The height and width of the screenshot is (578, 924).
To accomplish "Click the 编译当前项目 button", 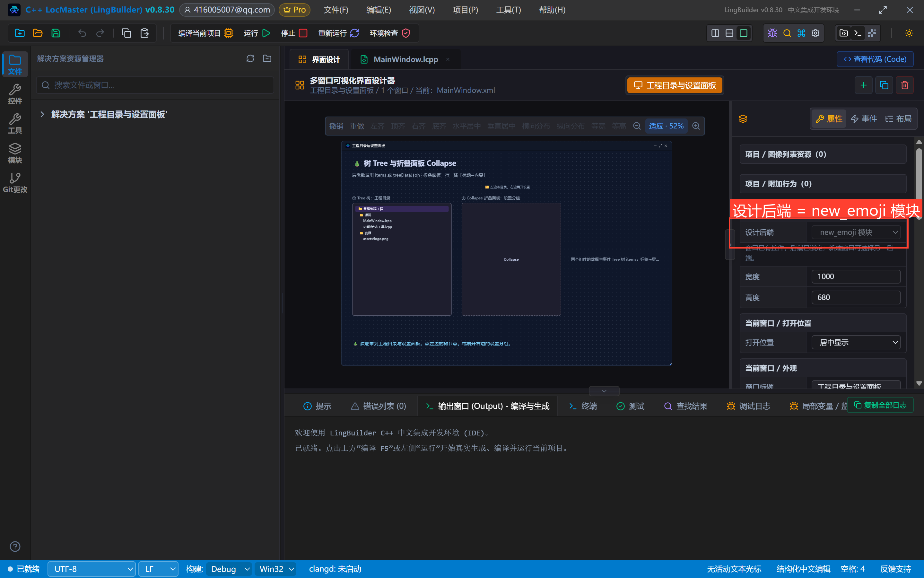I will [x=205, y=33].
